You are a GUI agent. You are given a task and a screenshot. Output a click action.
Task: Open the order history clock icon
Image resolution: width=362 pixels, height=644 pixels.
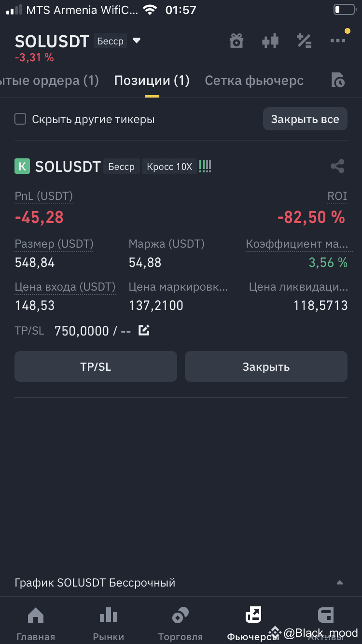[x=338, y=80]
